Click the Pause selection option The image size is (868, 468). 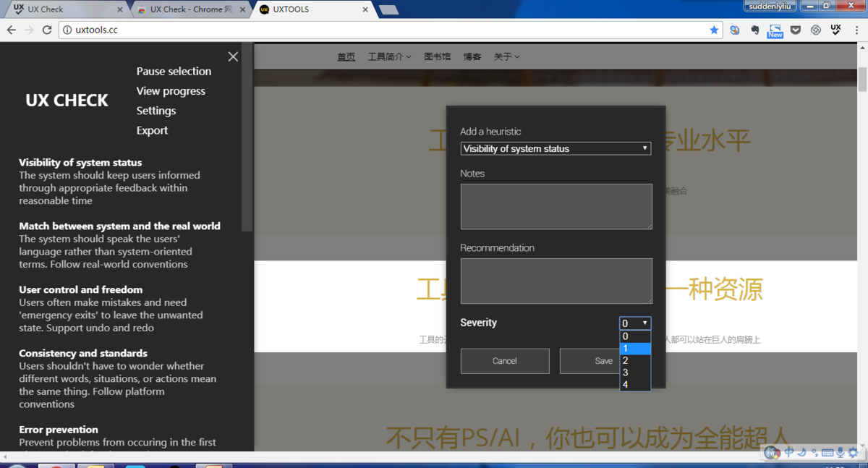[174, 71]
